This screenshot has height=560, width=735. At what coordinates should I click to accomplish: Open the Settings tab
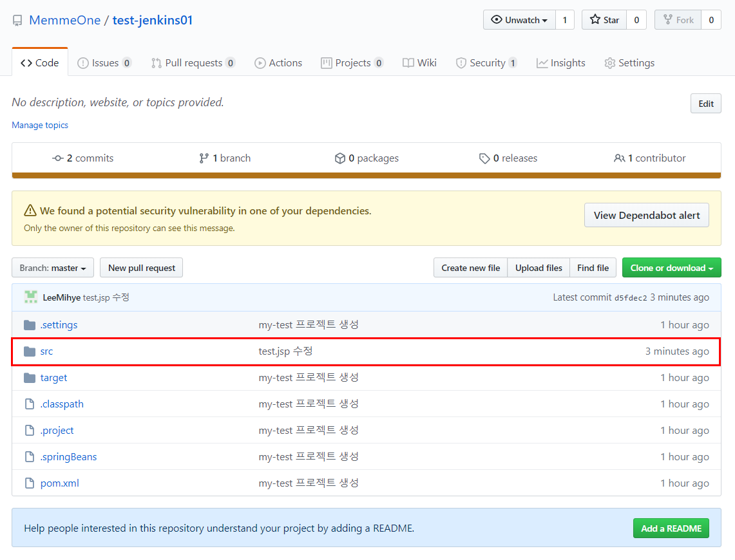coord(629,62)
